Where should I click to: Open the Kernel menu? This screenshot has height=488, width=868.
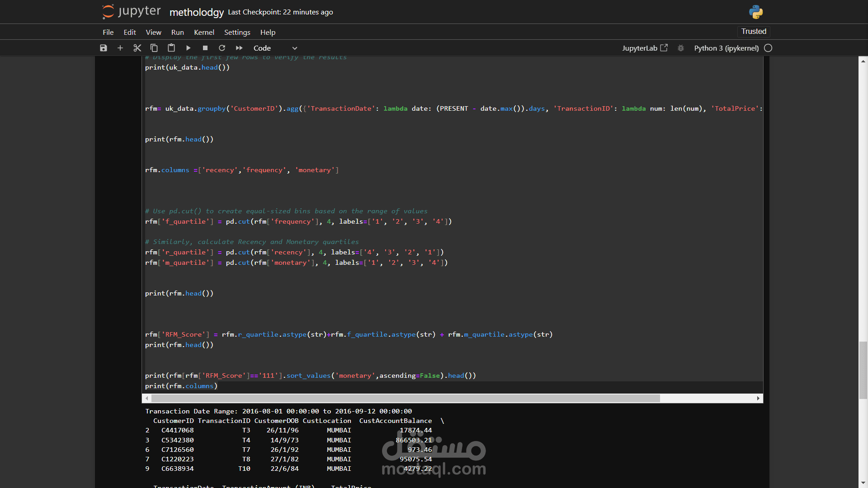[204, 32]
